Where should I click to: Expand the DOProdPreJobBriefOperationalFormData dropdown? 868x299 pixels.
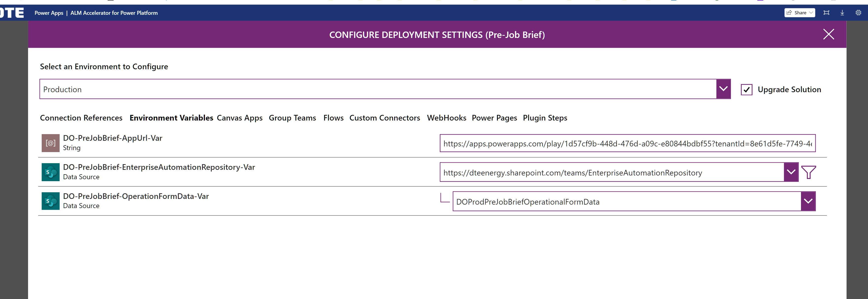point(808,201)
